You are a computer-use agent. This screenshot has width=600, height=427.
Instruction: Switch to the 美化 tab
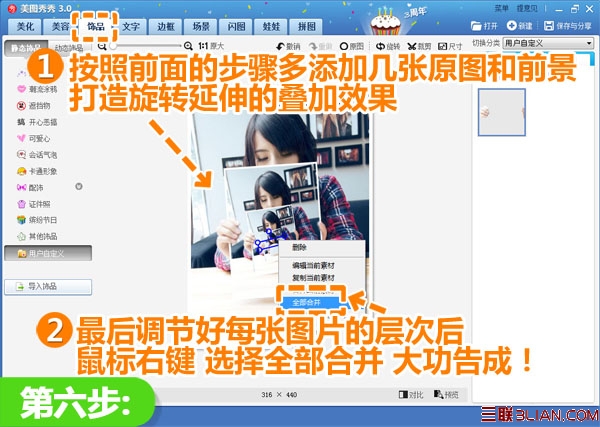coord(26,26)
